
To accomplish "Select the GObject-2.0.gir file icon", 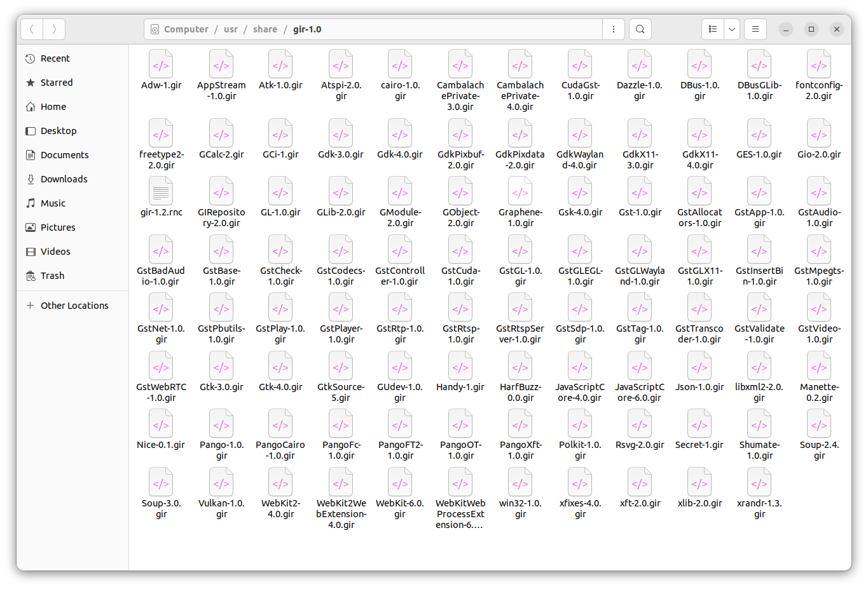I will coord(460,191).
